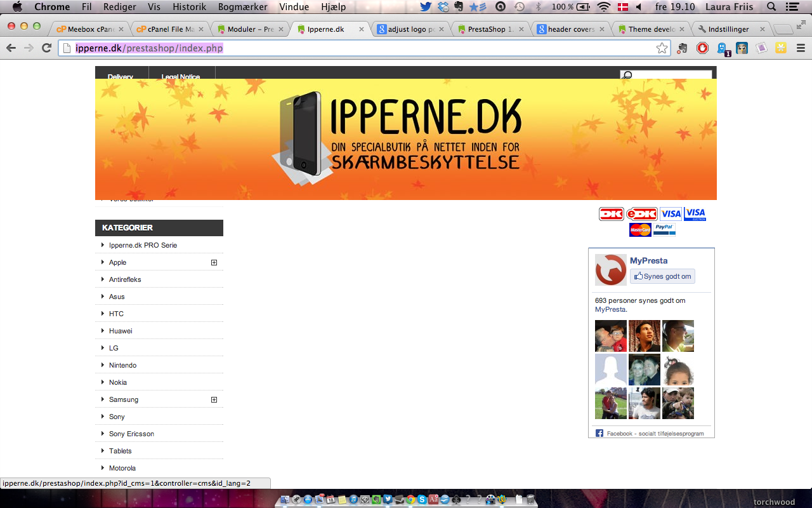Screen dimensions: 812x508
Task: Open the Apple menu
Action: click(x=17, y=7)
